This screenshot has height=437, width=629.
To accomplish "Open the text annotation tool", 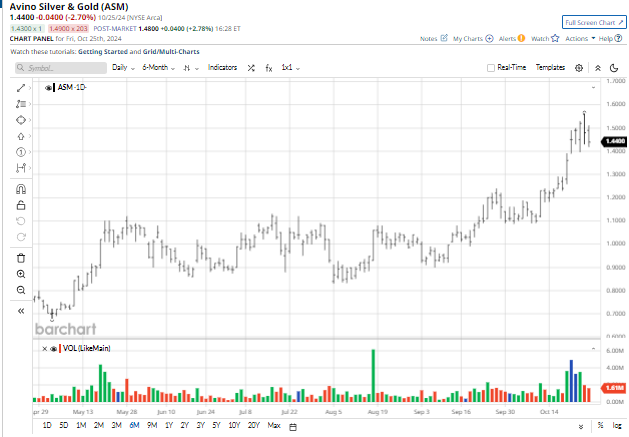I will point(21,104).
